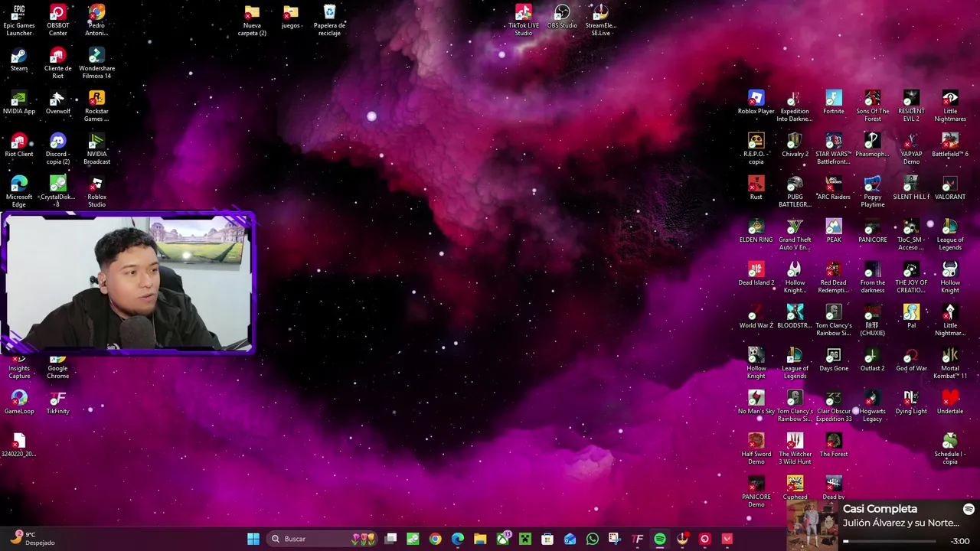Screen dimensions: 980x551
Task: Select Sons Of The Forest icon
Action: tap(873, 106)
